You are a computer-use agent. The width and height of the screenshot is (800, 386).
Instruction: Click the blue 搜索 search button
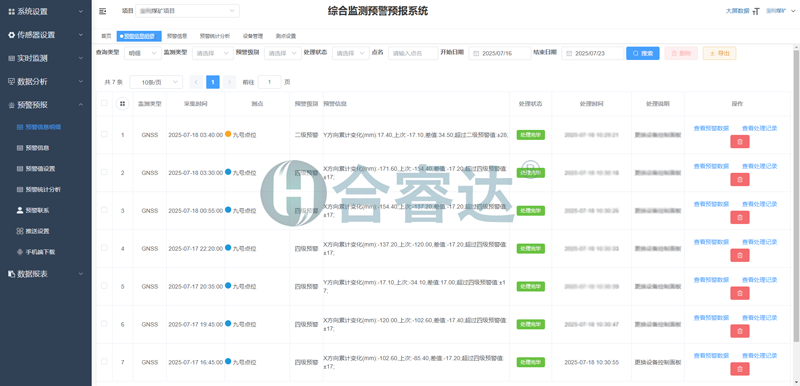[x=643, y=53]
